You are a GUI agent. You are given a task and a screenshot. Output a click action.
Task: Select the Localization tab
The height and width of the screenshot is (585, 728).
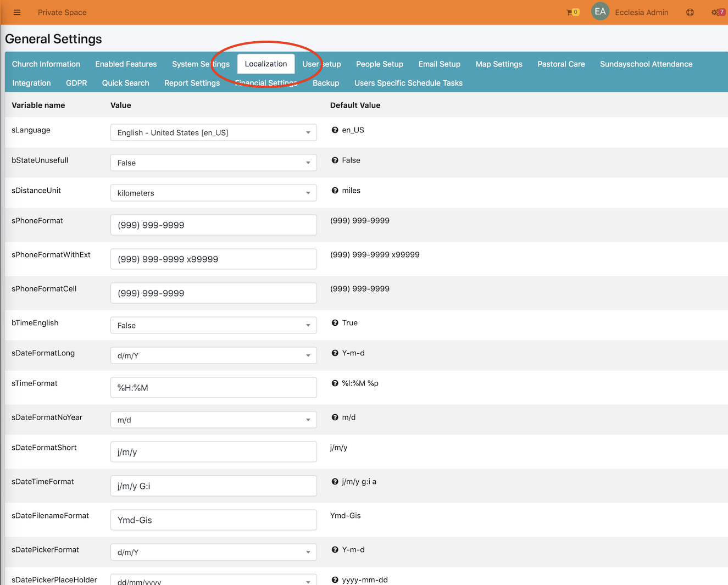point(266,64)
